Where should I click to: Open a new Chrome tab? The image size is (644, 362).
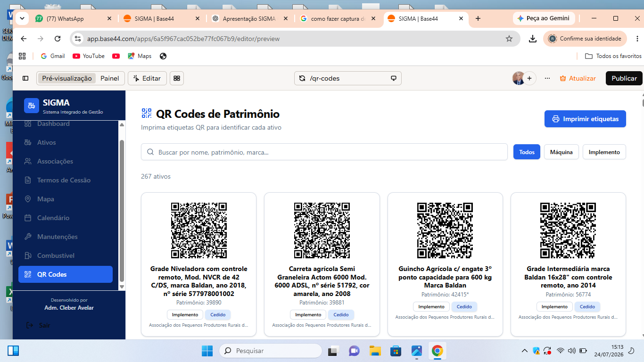click(478, 18)
